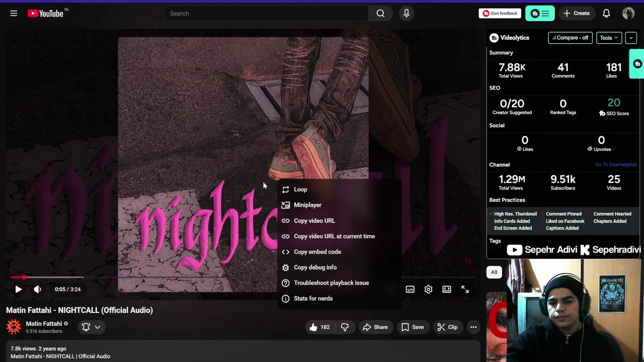Open the YouTube hamburger guide menu
This screenshot has width=644, height=362.
tap(14, 14)
